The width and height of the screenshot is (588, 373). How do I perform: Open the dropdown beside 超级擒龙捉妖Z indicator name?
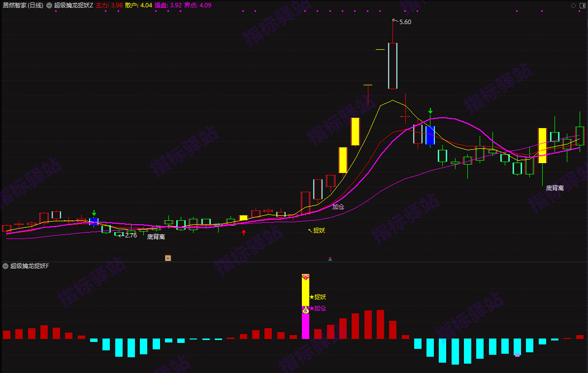click(x=49, y=5)
